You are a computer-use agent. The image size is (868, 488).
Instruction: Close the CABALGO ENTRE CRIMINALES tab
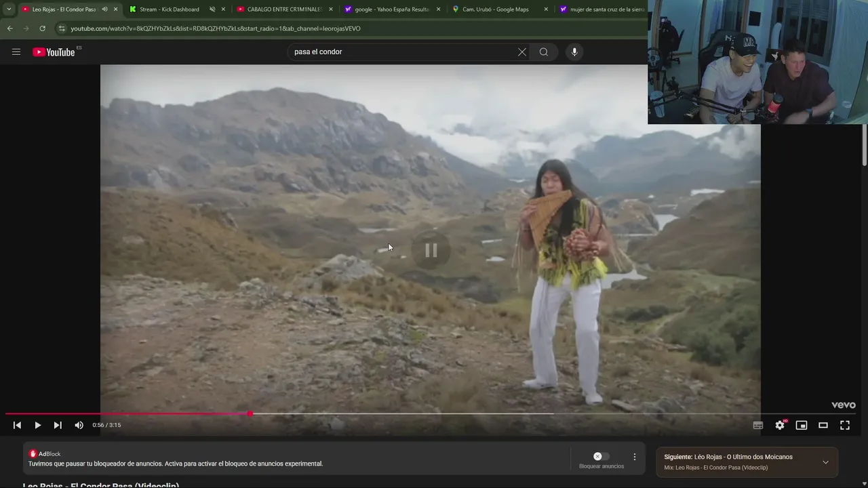pos(331,9)
